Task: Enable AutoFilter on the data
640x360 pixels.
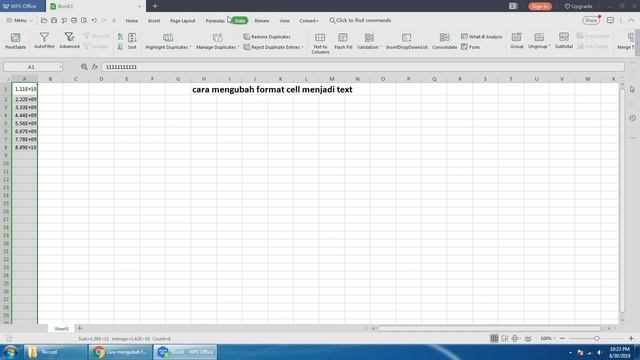Action: click(x=44, y=41)
